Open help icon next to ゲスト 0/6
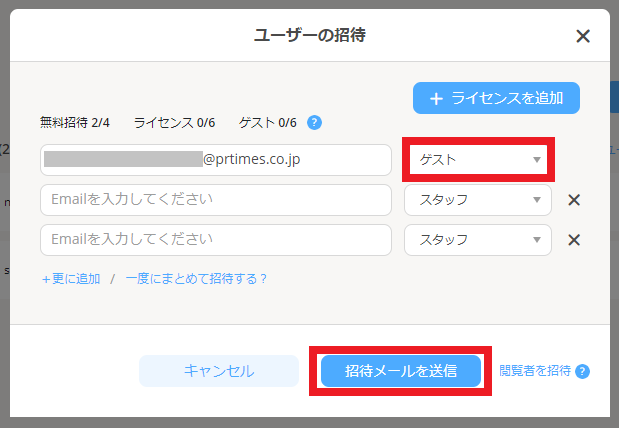The height and width of the screenshot is (428, 619). tap(314, 122)
